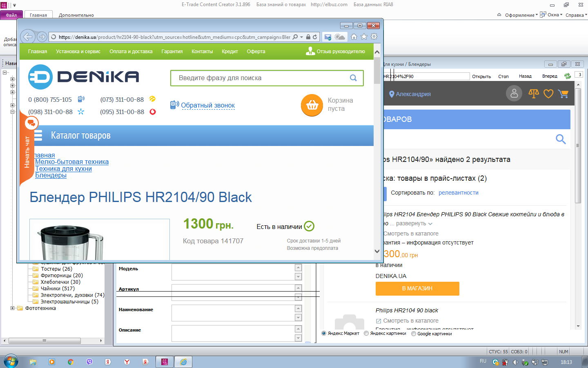The image size is (588, 368).
Task: Click the green reload icon in preview panel
Action: pyautogui.click(x=567, y=76)
